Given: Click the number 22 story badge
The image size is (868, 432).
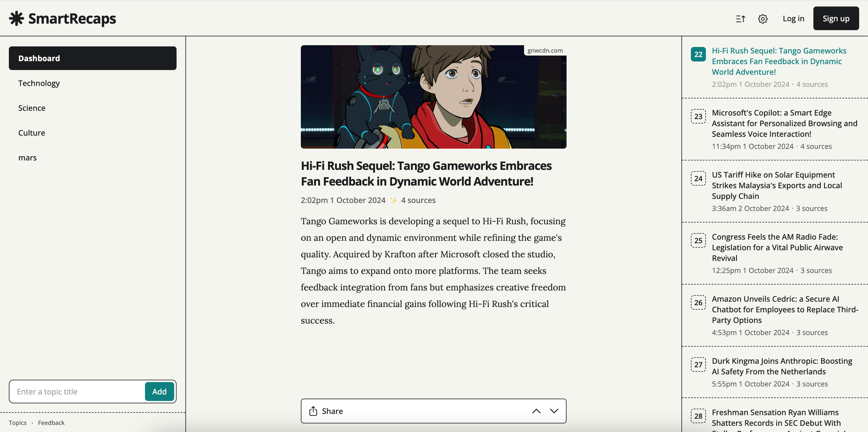Looking at the screenshot, I should [698, 54].
